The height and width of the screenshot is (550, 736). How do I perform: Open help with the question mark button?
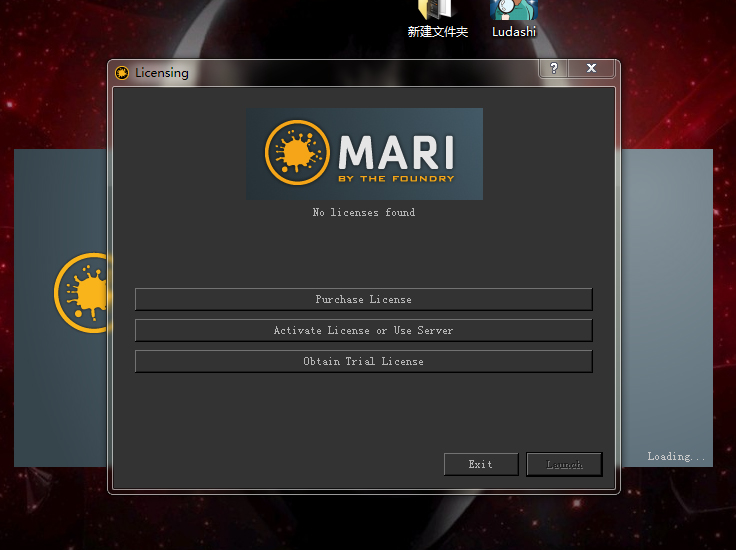coord(554,69)
